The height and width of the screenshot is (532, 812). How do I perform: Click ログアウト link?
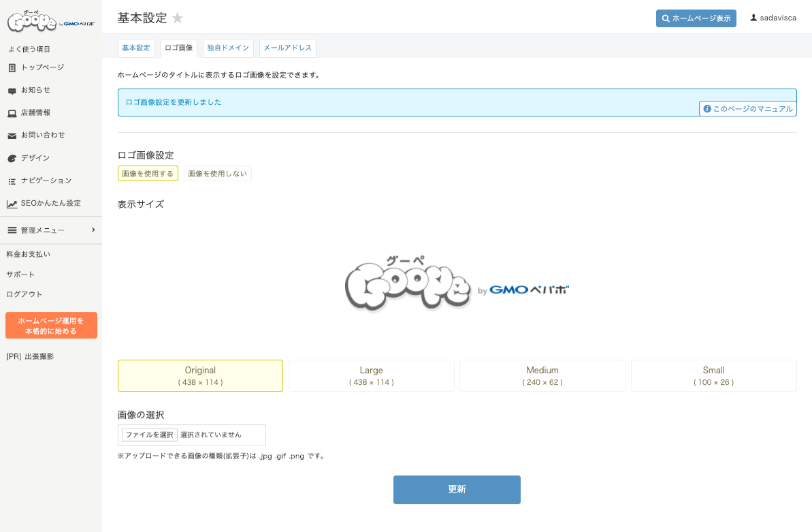[25, 294]
